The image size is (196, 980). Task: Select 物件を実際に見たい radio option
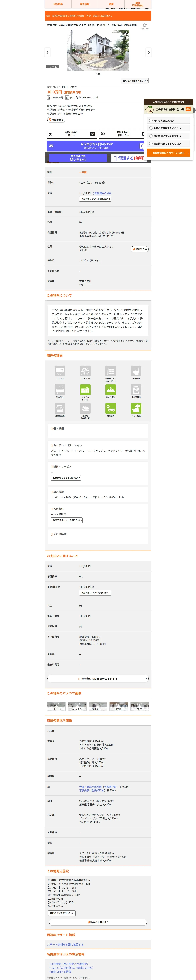[169, 121]
